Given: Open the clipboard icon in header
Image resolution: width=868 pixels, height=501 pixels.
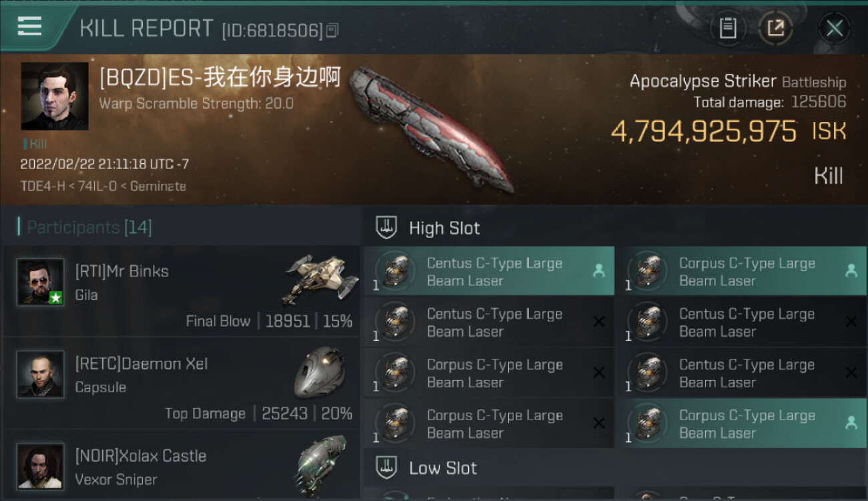Looking at the screenshot, I should [x=728, y=29].
